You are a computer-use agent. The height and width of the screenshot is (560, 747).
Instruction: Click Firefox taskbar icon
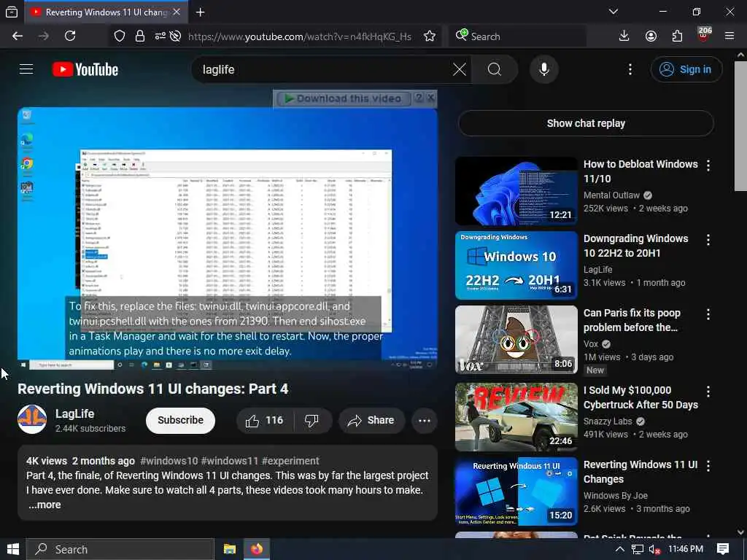click(x=257, y=549)
